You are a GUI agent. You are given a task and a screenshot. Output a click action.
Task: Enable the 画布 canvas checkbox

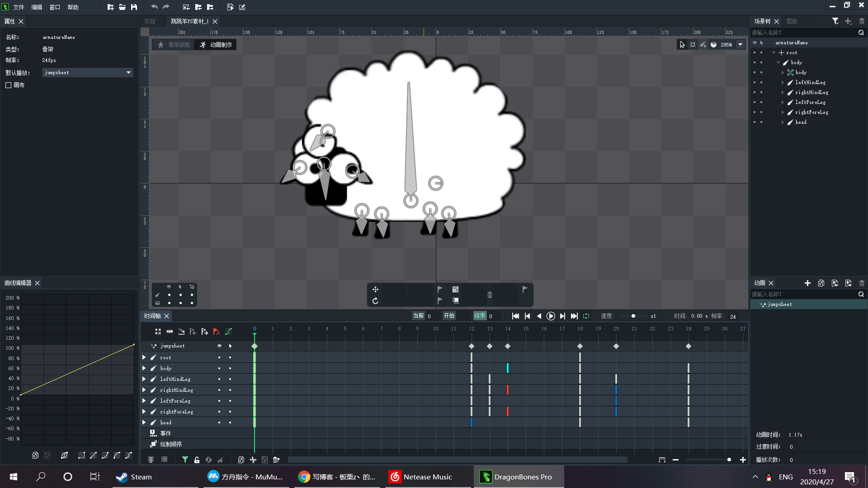[x=9, y=85]
